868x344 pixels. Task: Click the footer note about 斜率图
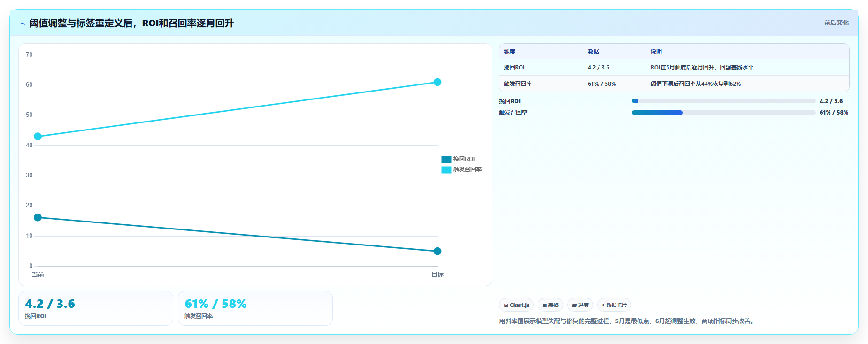(x=627, y=321)
